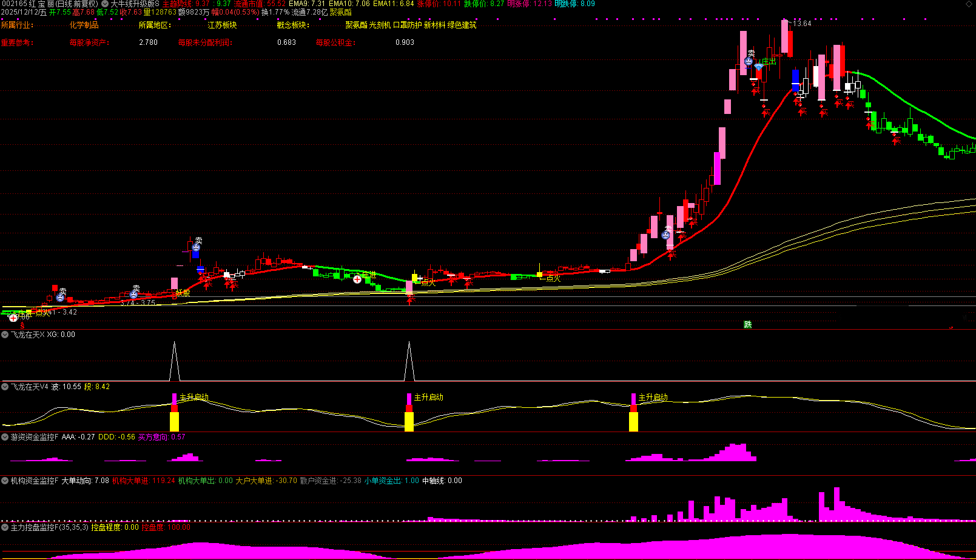
Task: Click the sad-face sell icon on mid-rally candles
Action: point(666,235)
